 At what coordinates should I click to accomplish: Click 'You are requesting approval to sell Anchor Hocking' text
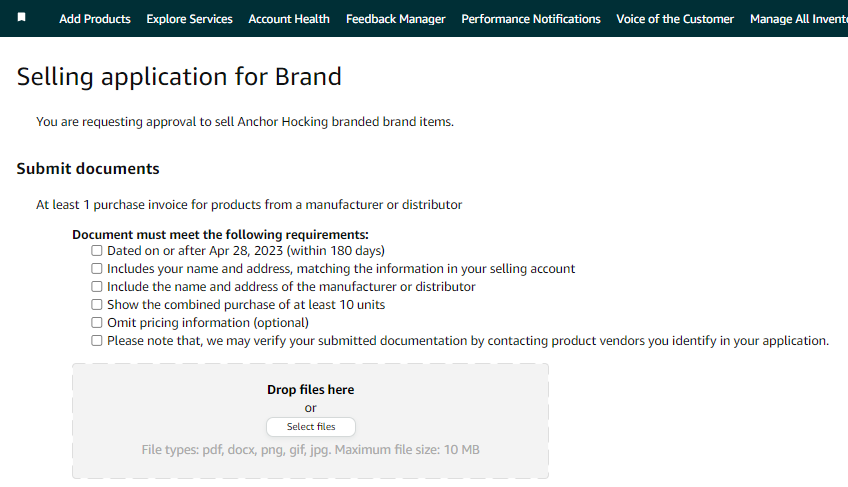(245, 122)
